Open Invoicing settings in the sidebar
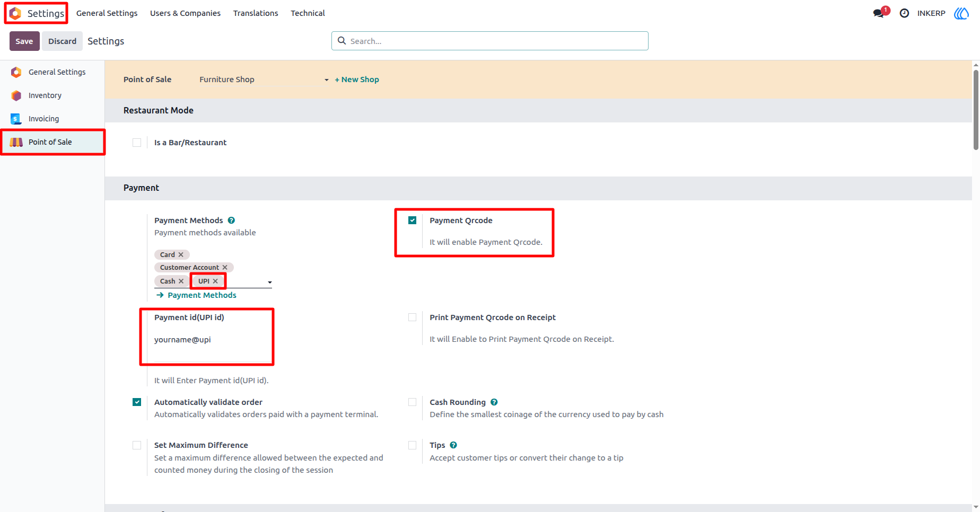Viewport: 980px width, 512px height. tap(52, 119)
